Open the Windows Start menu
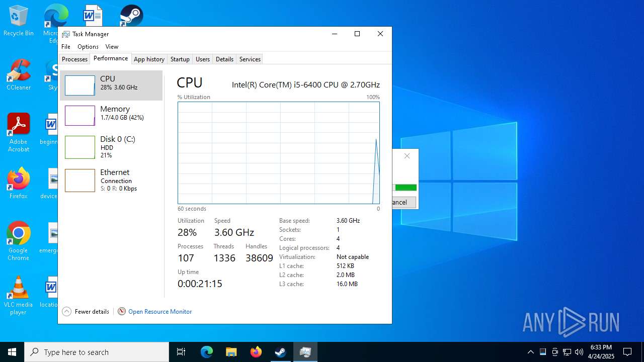644x362 pixels. coord(12,352)
